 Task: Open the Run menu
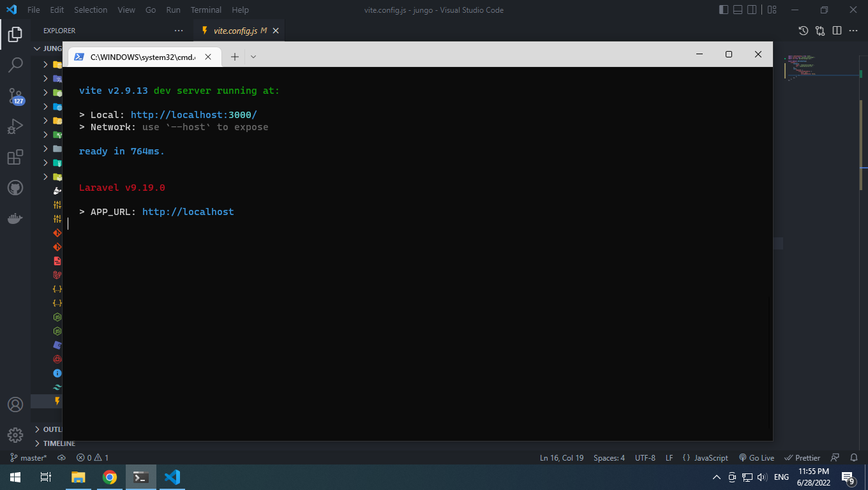173,10
